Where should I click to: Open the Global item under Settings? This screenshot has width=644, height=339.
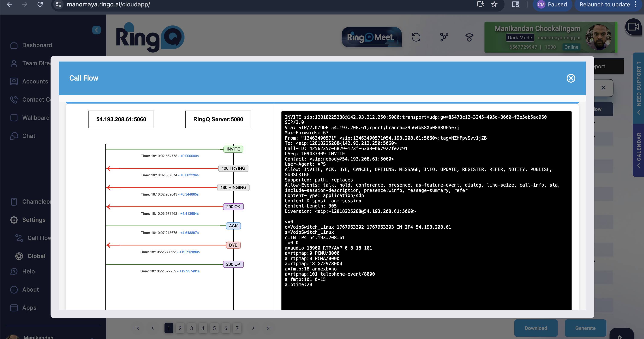[x=36, y=256]
